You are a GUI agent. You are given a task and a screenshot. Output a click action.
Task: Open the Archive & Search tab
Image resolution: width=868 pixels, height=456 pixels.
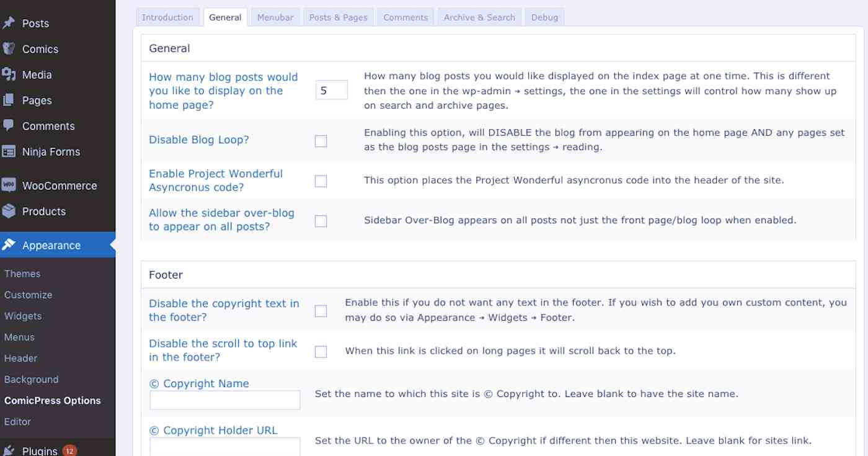pyautogui.click(x=479, y=17)
